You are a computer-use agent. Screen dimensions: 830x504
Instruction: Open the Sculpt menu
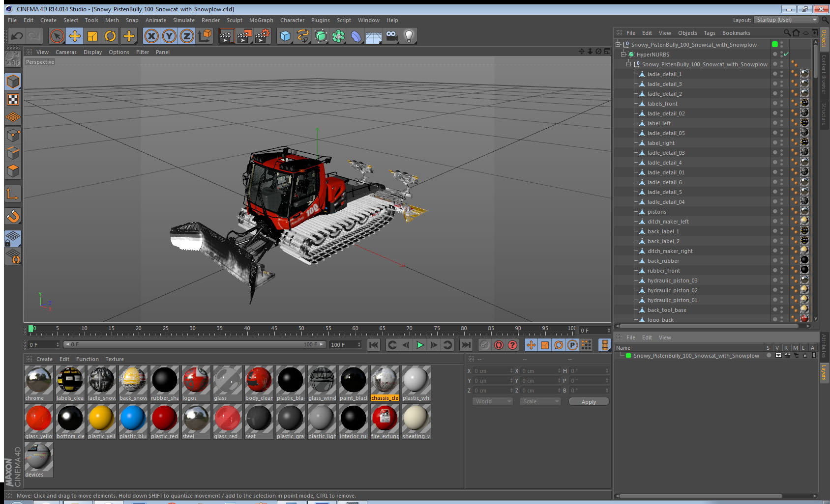click(234, 20)
